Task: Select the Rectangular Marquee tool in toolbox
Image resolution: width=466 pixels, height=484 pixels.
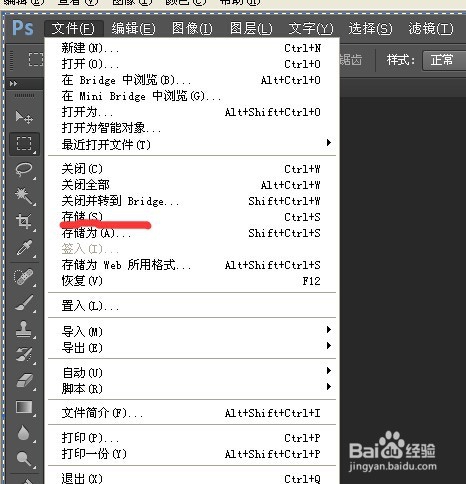Action: click(x=24, y=144)
